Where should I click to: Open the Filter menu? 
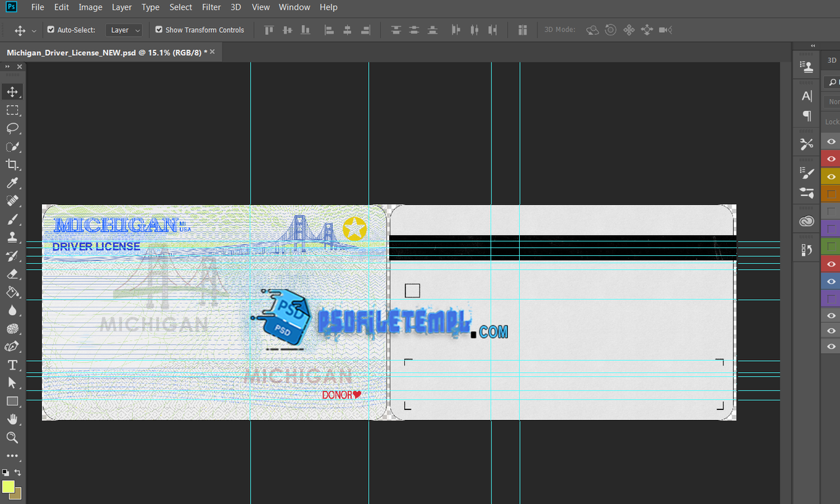(x=211, y=7)
